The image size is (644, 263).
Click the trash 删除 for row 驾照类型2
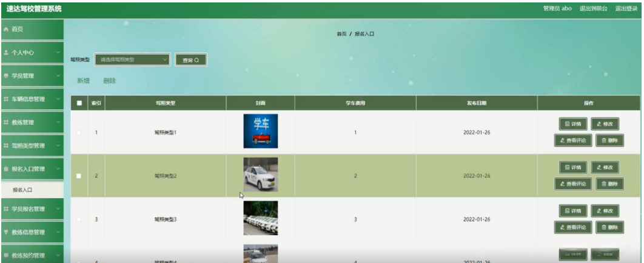coord(609,184)
